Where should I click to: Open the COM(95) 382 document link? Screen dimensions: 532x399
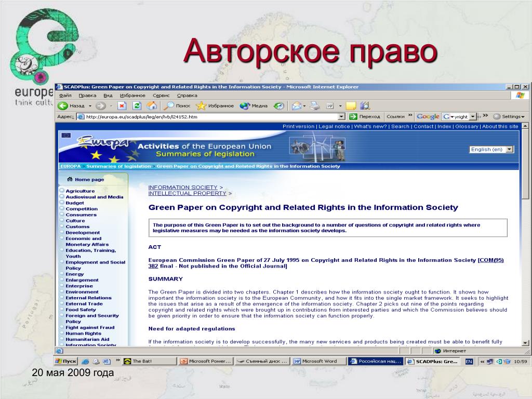490,260
